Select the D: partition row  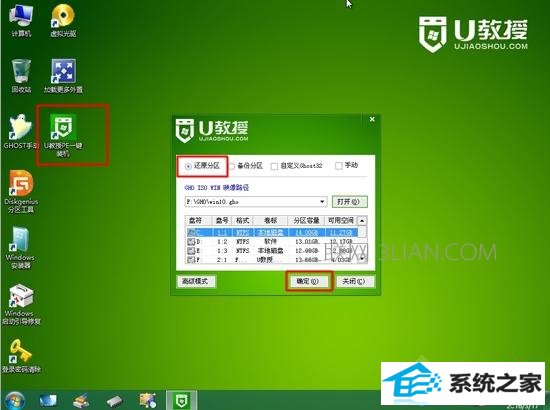click(x=272, y=242)
